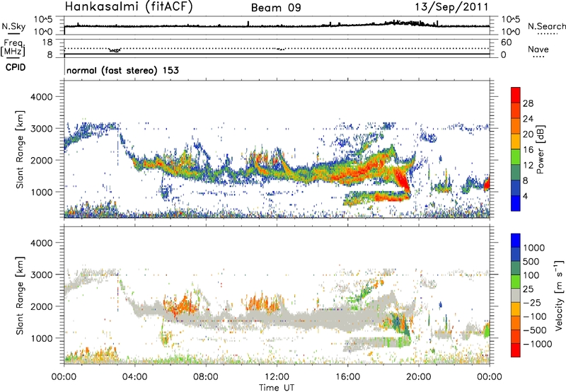Viewport: 566px width, 392px height.
Task: Click the CPID row label
Action: coord(16,67)
